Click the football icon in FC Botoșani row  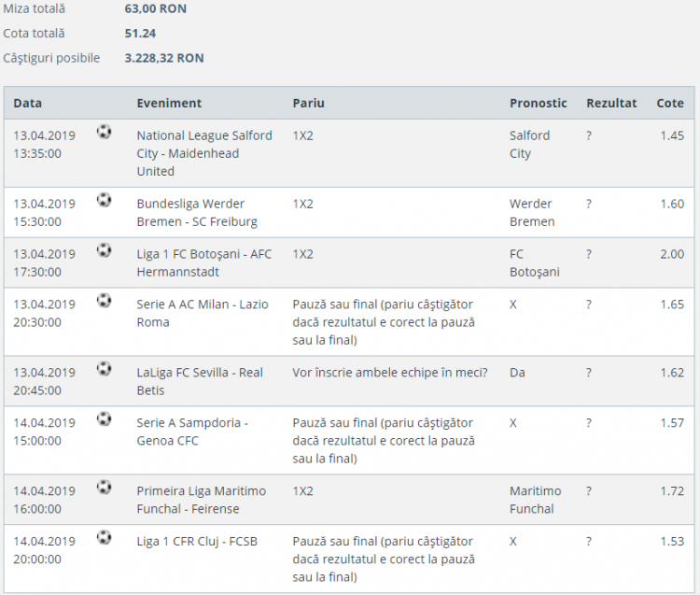click(104, 250)
